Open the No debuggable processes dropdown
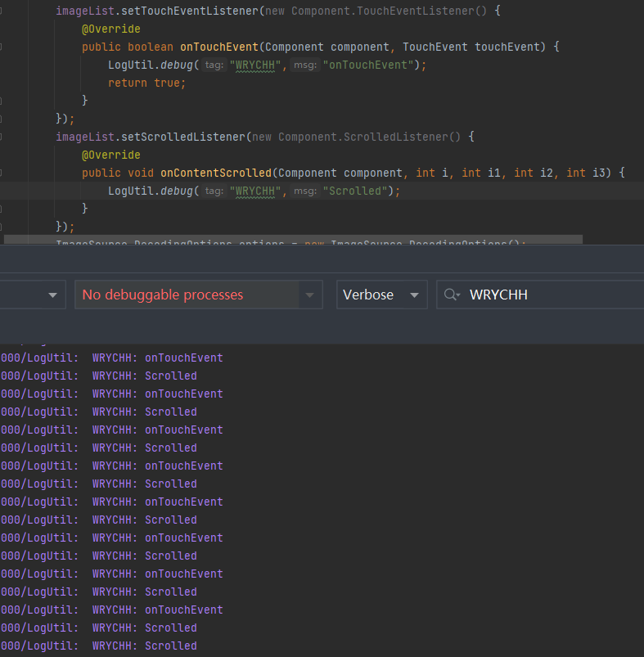Viewport: 644px width, 657px height. tap(199, 295)
